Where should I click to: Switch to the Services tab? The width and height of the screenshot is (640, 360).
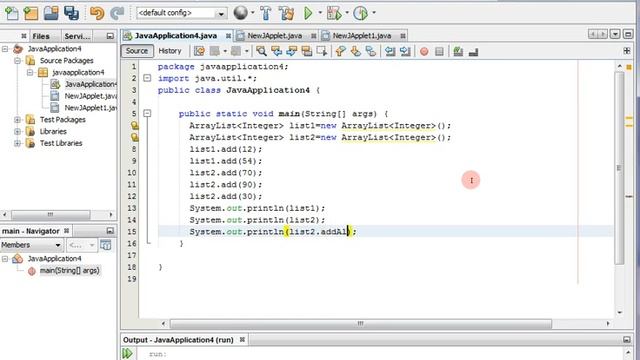[77, 36]
